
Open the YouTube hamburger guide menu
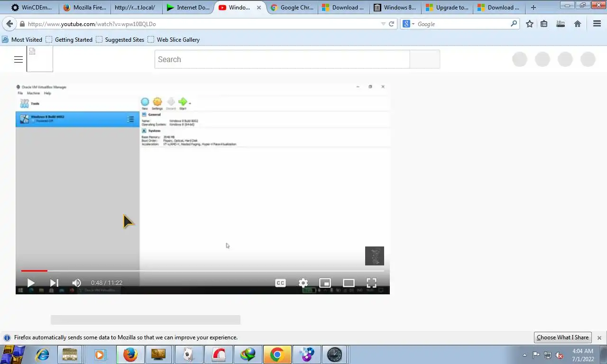[x=18, y=59]
